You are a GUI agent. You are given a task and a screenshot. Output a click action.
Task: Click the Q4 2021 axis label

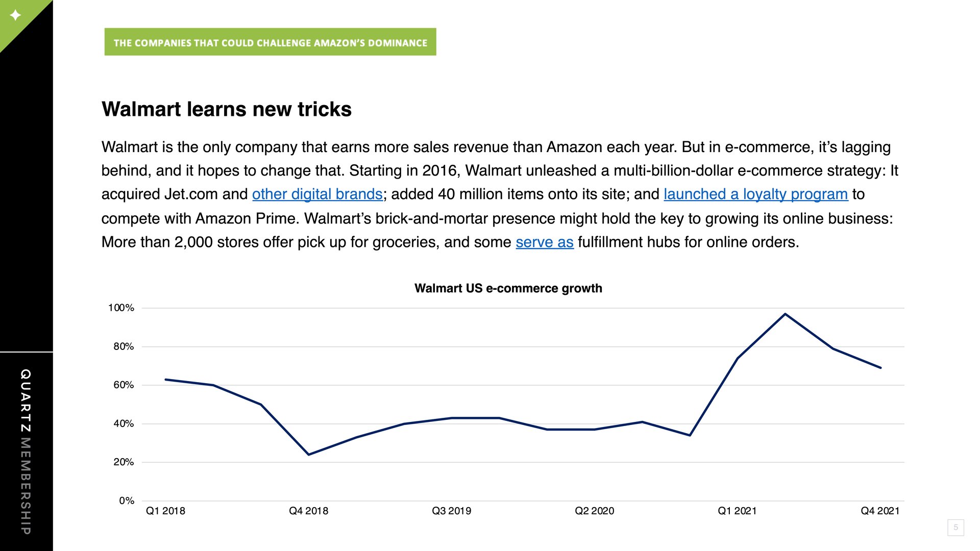[880, 511]
